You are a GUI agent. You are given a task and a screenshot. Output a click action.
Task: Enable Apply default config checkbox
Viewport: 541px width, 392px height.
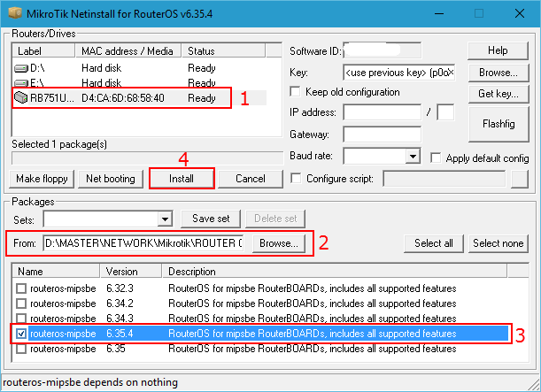436,158
